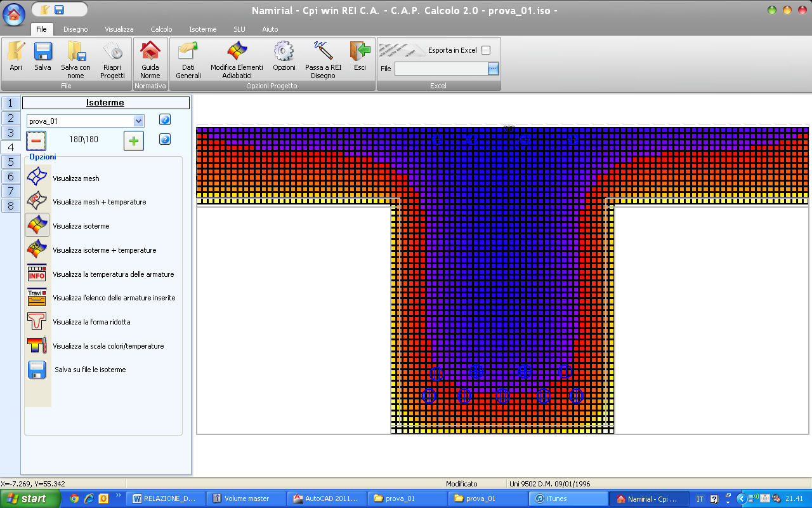Screen dimensions: 812x508
Task: Click help icon beside plus step button
Action: click(x=165, y=139)
